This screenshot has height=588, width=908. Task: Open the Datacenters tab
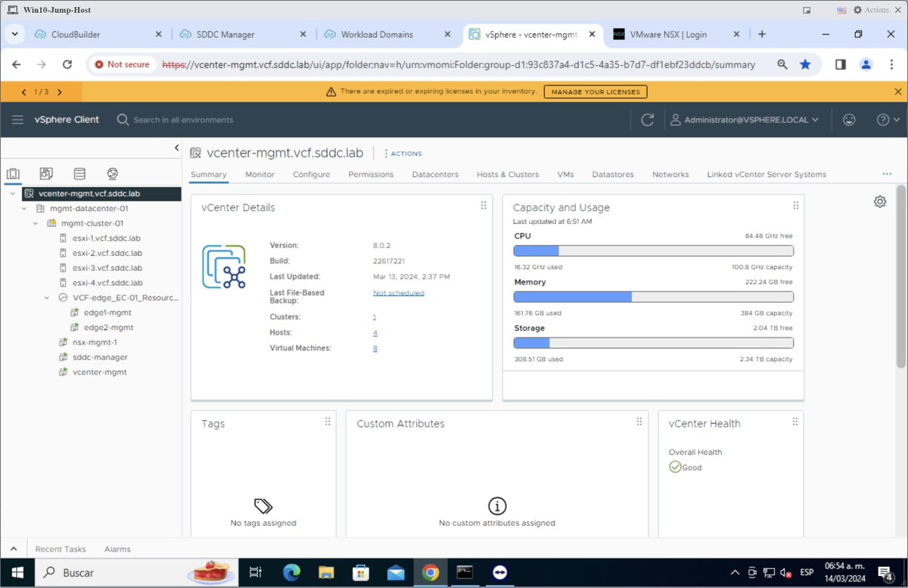point(435,174)
